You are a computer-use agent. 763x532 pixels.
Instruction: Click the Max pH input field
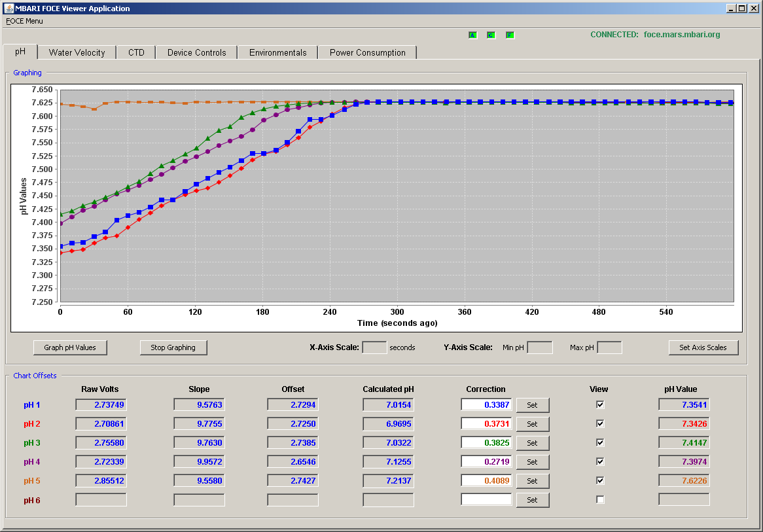pos(609,347)
